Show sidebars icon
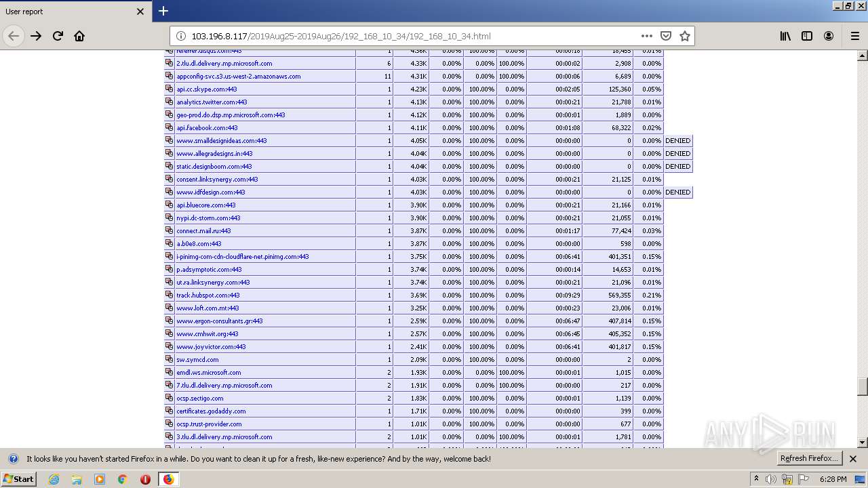 click(807, 36)
